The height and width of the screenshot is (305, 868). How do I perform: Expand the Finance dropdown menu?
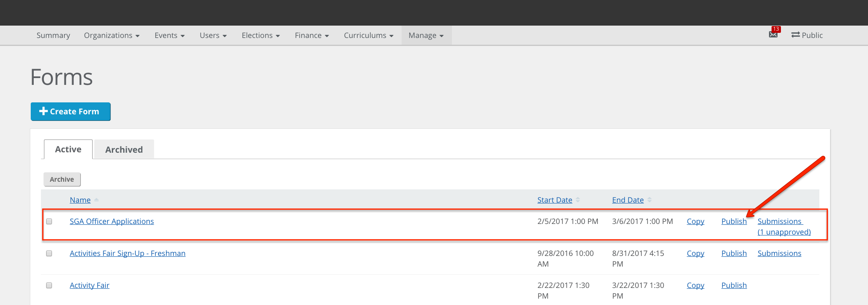[x=312, y=35]
